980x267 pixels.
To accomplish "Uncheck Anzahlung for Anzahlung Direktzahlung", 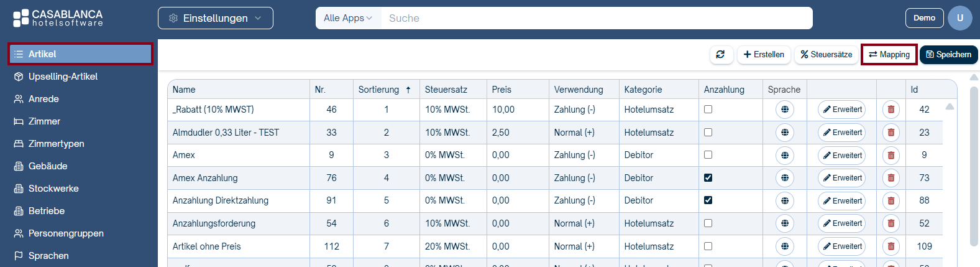I will coord(708,200).
